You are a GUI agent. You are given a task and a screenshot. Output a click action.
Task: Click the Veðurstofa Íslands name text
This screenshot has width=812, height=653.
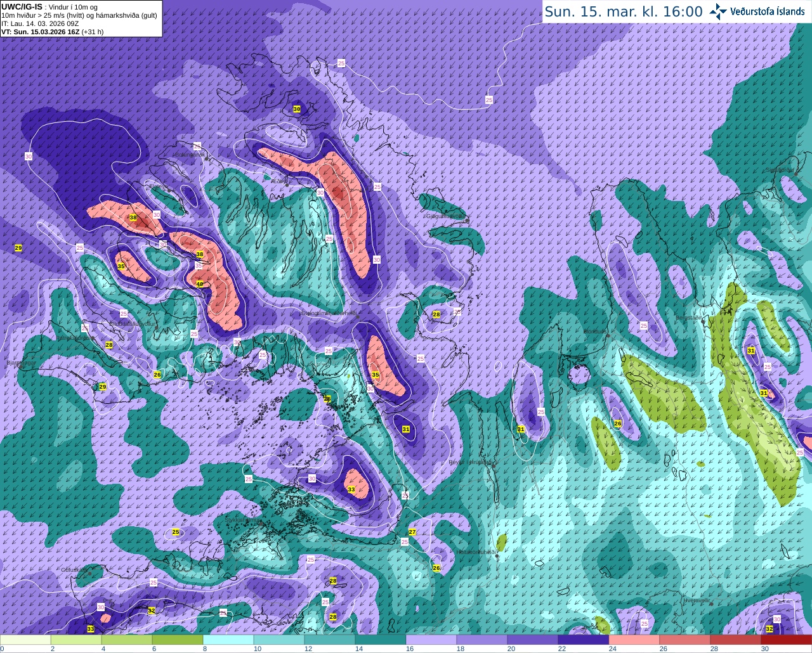(x=768, y=11)
